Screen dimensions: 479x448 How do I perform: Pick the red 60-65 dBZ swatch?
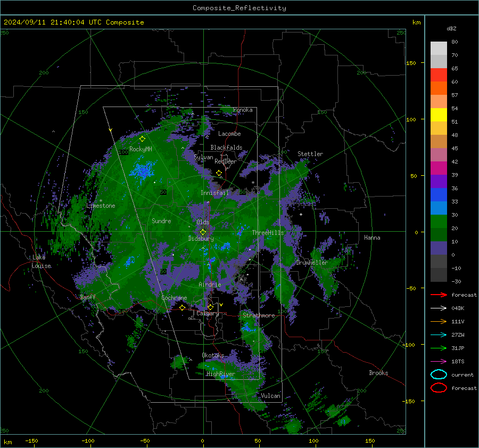[x=439, y=75]
